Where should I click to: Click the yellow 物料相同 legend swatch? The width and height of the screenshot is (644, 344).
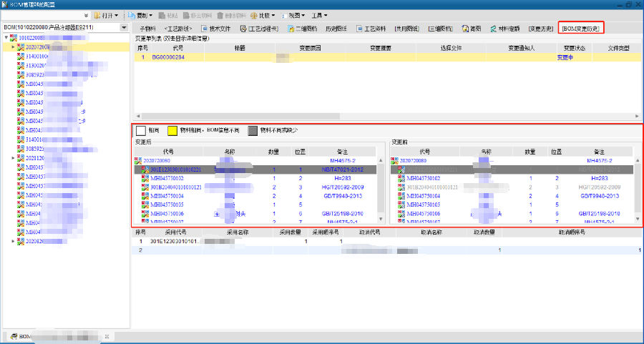[x=172, y=131]
